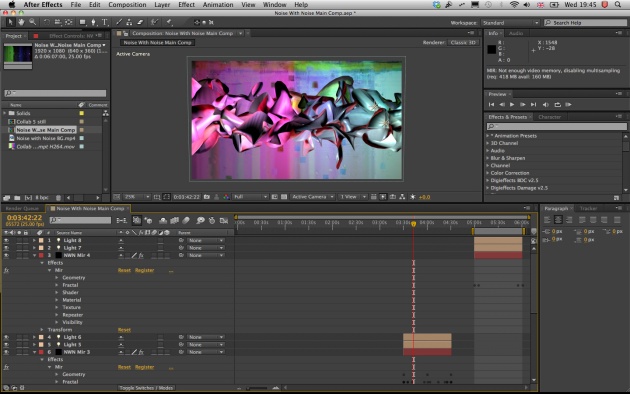
Task: Enable motion blur for timeline layers
Action: tap(186, 220)
